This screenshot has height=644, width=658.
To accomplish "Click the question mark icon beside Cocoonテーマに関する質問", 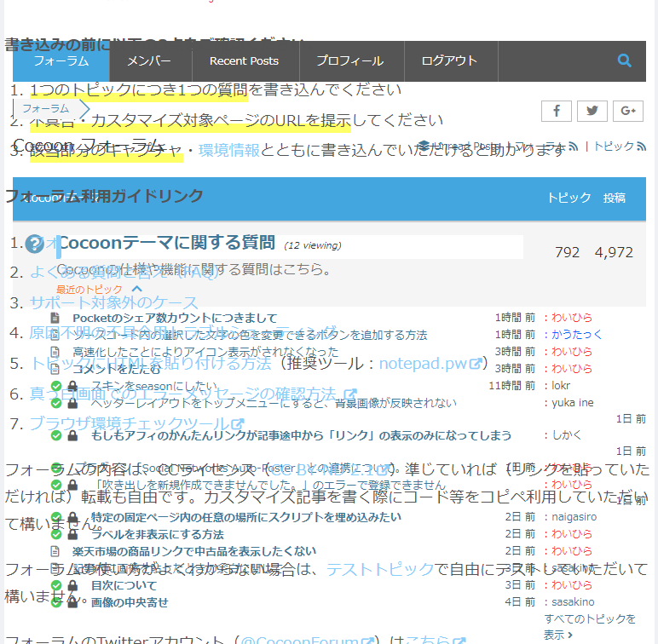I will (x=34, y=244).
